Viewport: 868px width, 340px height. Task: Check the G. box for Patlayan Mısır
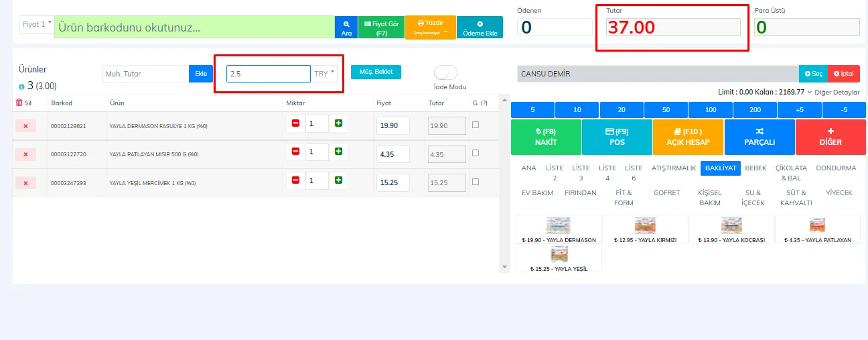pyautogui.click(x=476, y=152)
